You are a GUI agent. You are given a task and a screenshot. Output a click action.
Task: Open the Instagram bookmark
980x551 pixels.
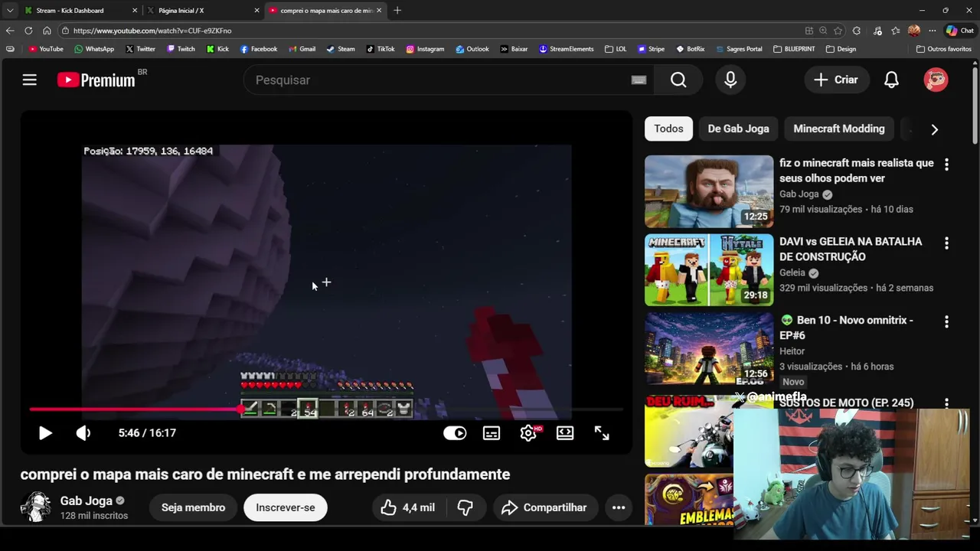pyautogui.click(x=425, y=49)
